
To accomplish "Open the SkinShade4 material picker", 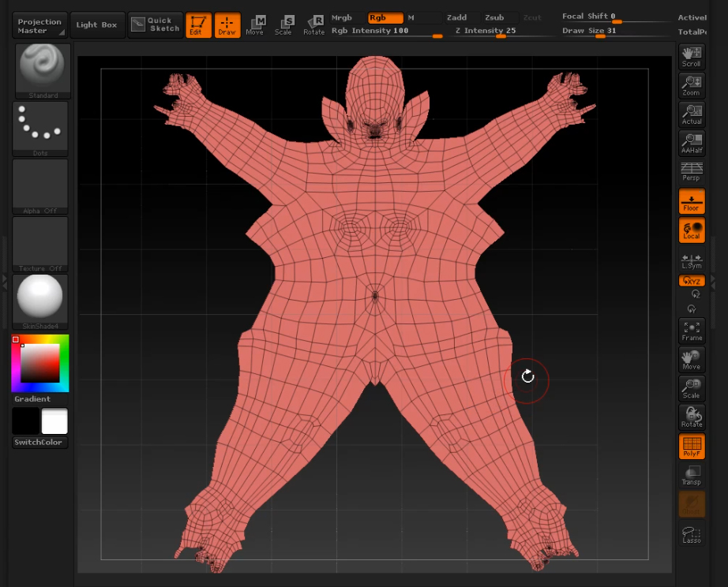I will click(x=40, y=301).
